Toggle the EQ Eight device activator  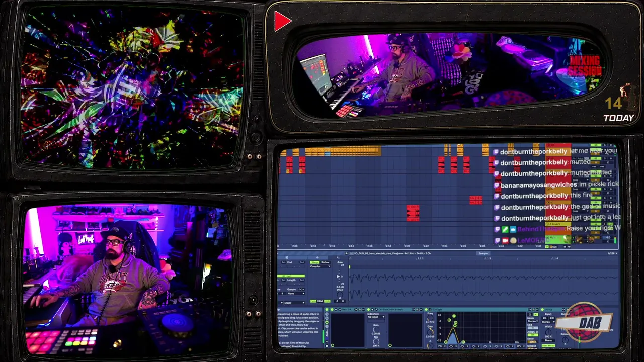(x=427, y=310)
